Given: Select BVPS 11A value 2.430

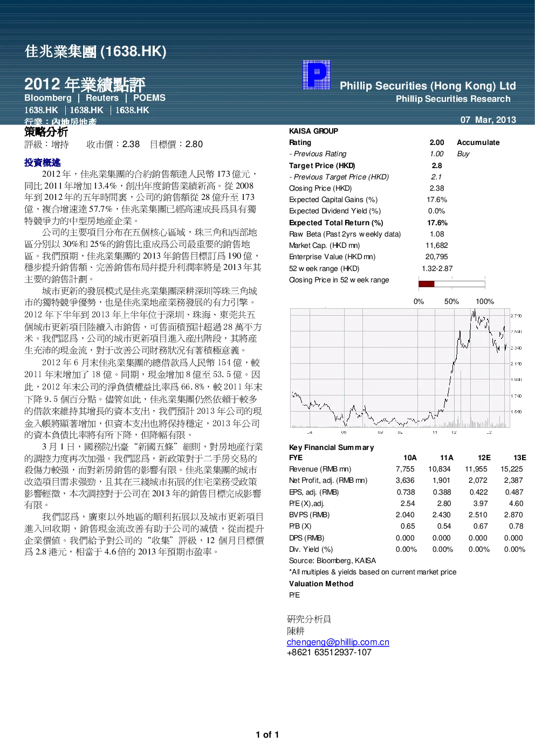Looking at the screenshot, I should pyautogui.click(x=441, y=515).
